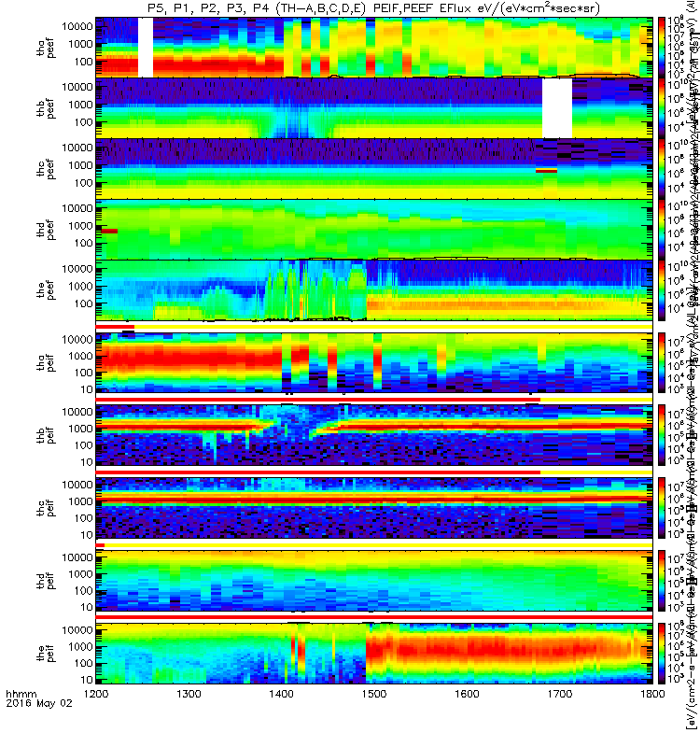700x747 pixels.
Task: Select the color bar beside thc peif panel
Action: click(662, 508)
